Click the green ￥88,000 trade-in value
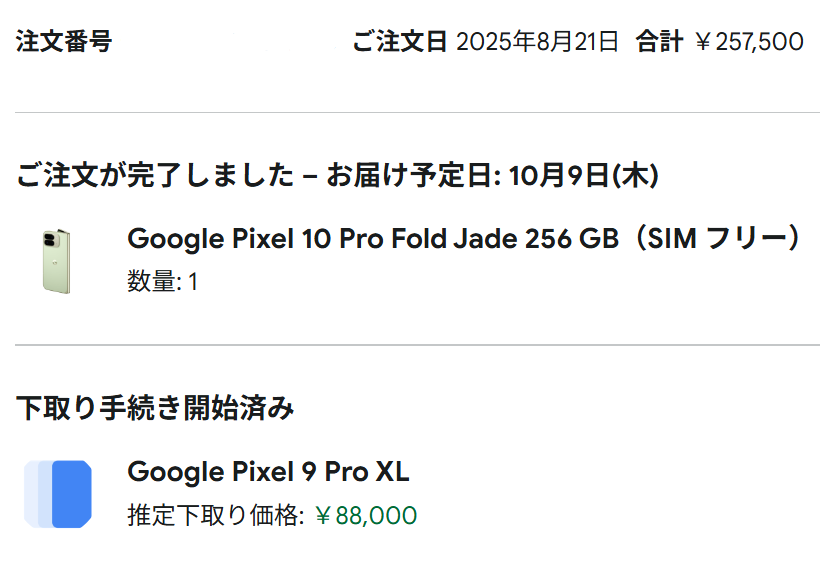The height and width of the screenshot is (566, 820). point(365,516)
